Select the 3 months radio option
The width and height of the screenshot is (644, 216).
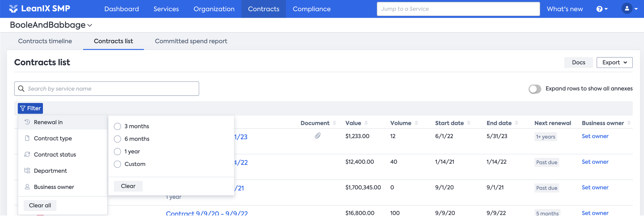[117, 126]
